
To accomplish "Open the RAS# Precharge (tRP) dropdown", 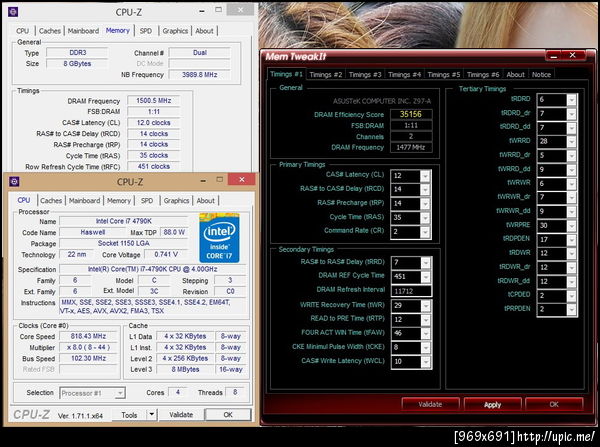I will (425, 204).
